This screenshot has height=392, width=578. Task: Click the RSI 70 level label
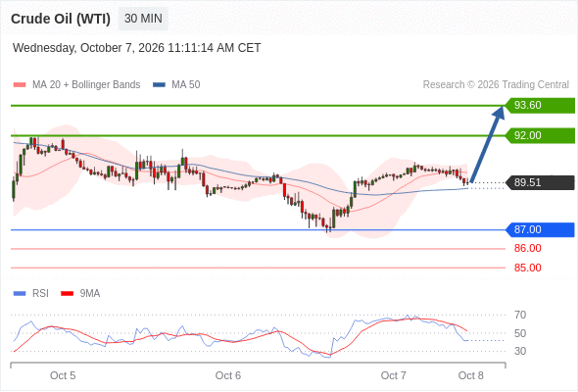pos(520,315)
